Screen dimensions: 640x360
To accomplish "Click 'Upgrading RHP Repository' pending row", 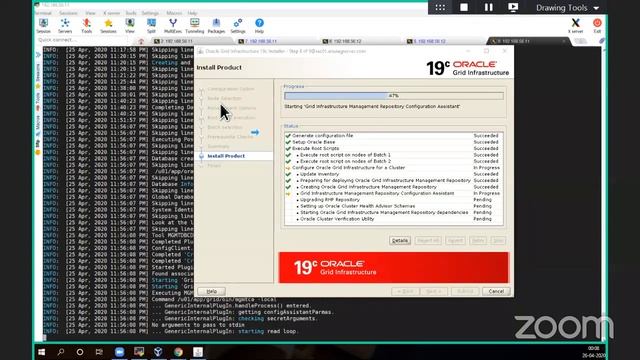I will tap(394, 200).
